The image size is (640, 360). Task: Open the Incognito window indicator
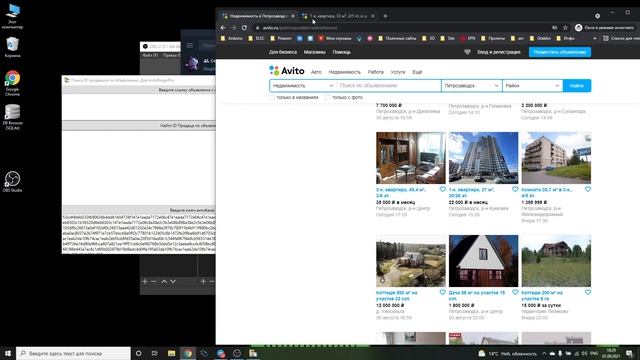tap(603, 28)
